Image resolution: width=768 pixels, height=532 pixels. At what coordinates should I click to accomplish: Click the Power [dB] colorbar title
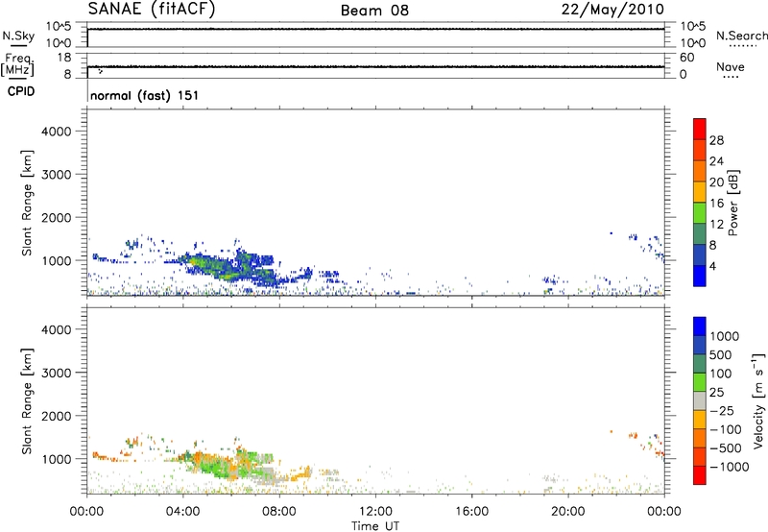coord(732,203)
